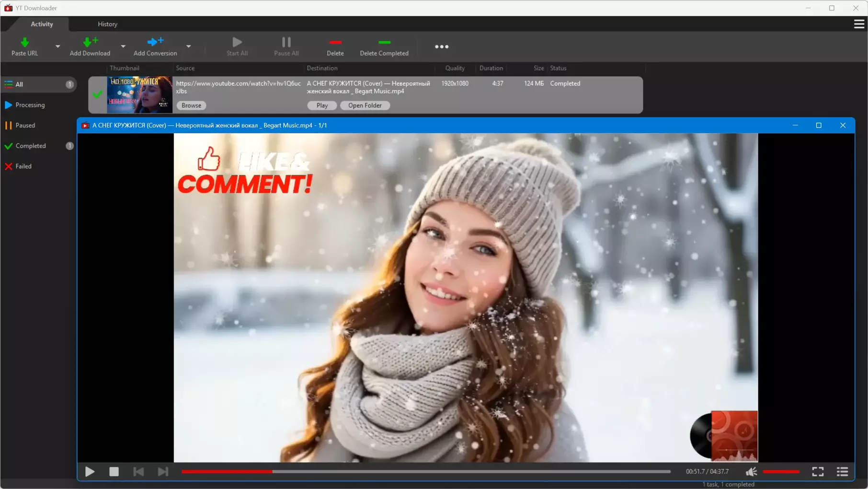Expand the Add Download dropdown arrow
Screen dimensions: 868x489
(123, 47)
